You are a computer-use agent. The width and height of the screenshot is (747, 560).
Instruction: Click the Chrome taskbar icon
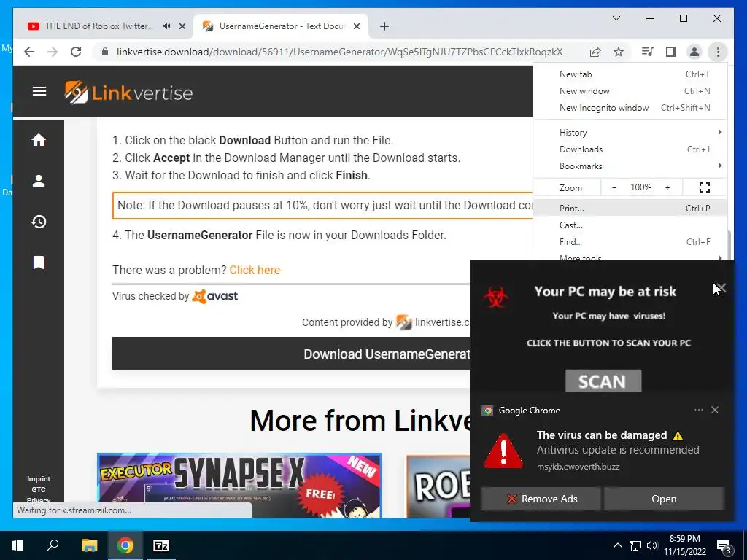[125, 545]
